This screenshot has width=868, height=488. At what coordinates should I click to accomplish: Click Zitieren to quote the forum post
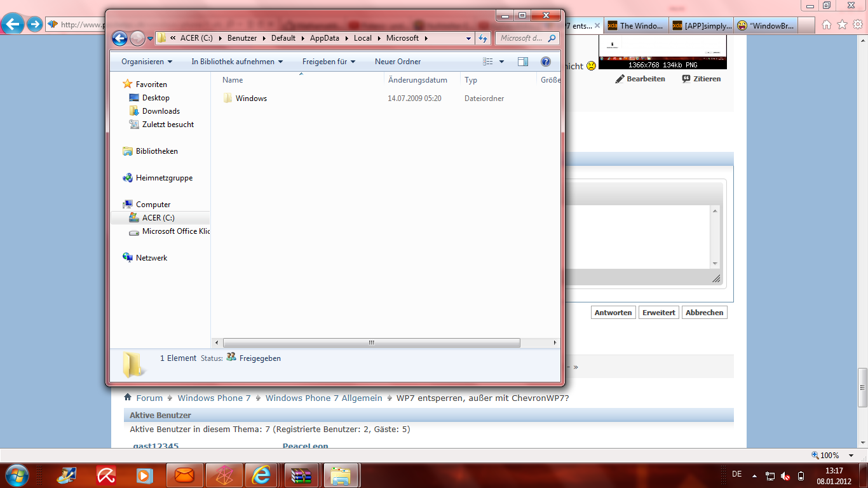point(702,79)
